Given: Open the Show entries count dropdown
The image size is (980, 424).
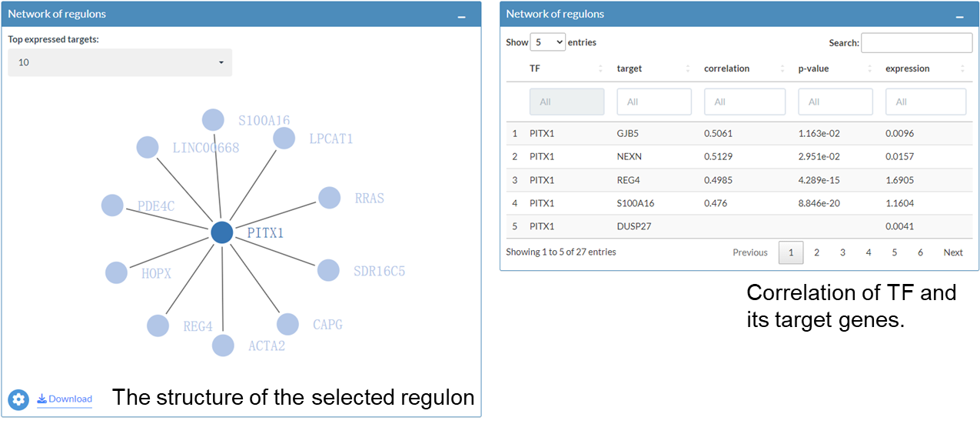Looking at the screenshot, I should (548, 42).
